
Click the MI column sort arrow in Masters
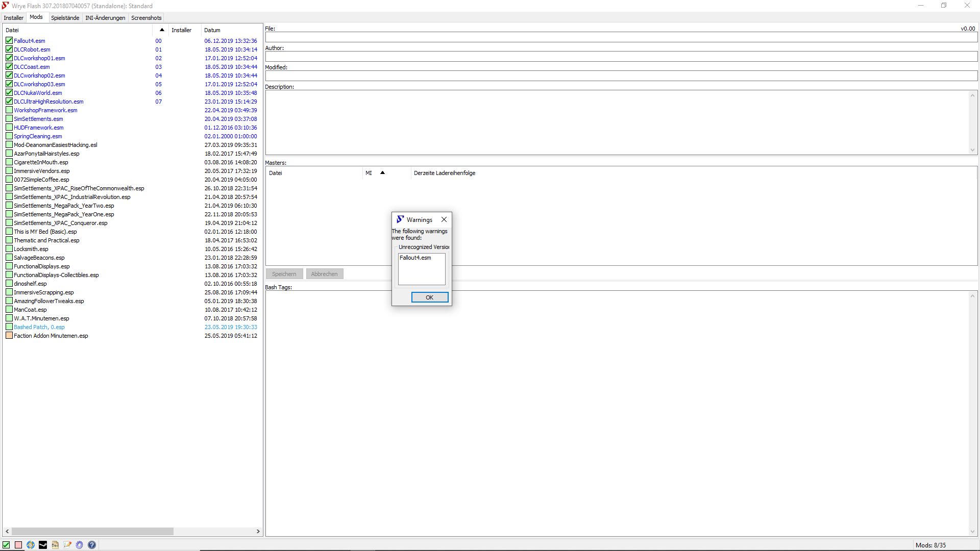point(382,173)
